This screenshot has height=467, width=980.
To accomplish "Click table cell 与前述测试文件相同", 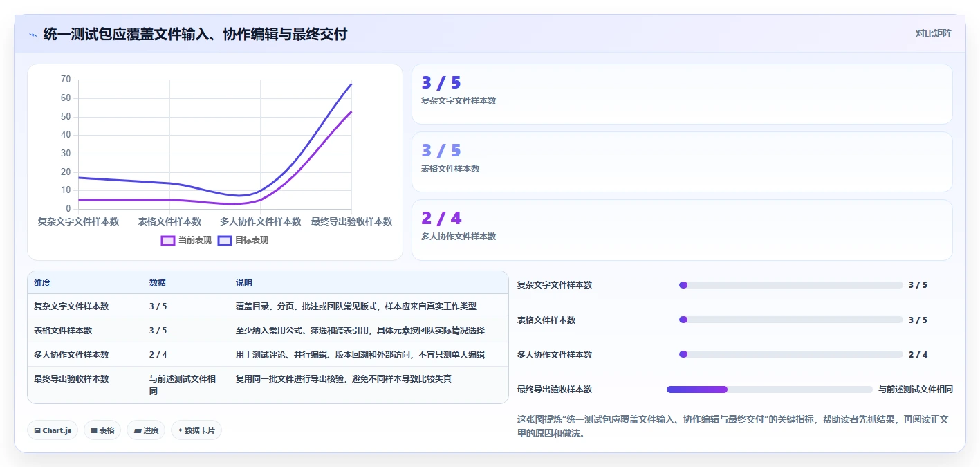I will click(183, 385).
